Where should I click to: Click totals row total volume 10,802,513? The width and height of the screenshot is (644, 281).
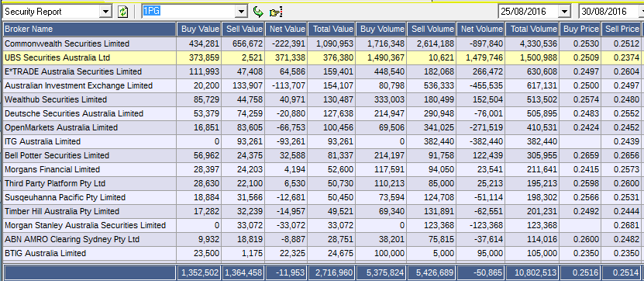tap(536, 272)
